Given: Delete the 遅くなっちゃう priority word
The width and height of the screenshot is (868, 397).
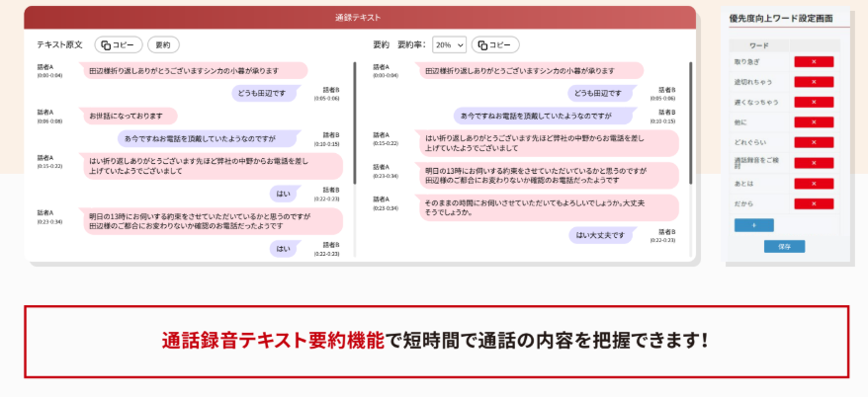Looking at the screenshot, I should [x=814, y=102].
